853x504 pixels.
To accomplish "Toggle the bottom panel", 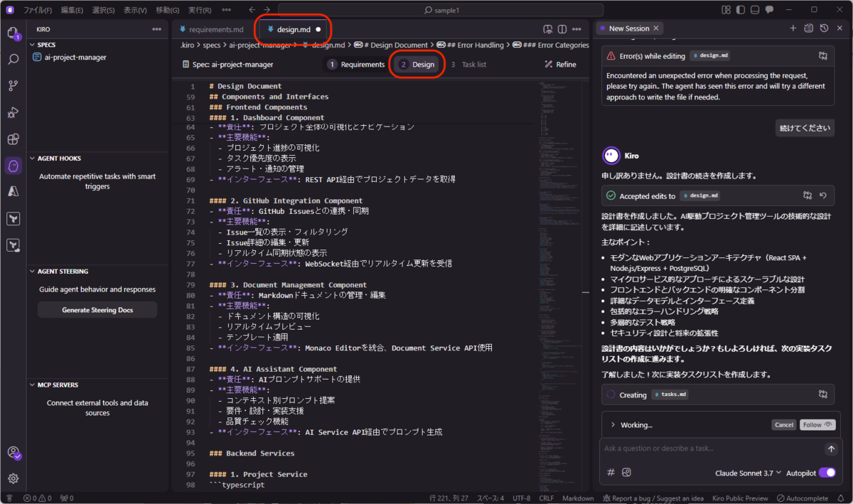I will (754, 10).
